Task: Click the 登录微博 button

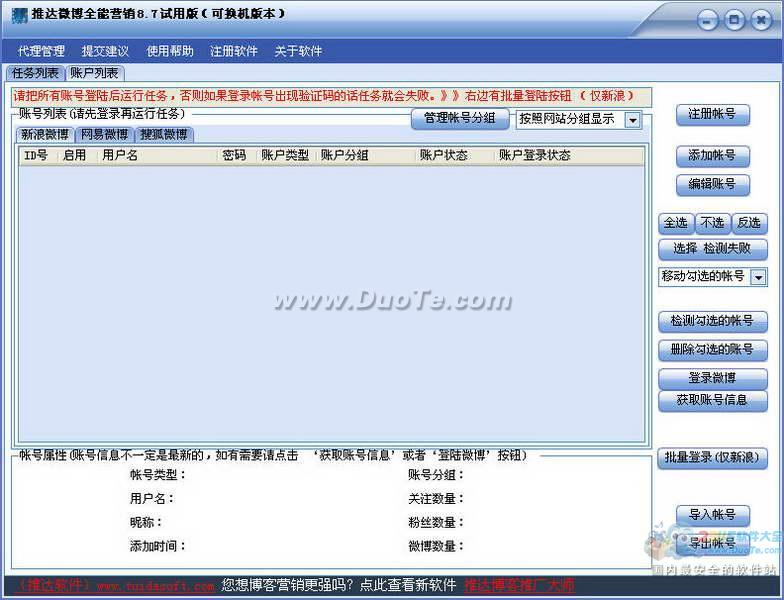Action: 712,378
